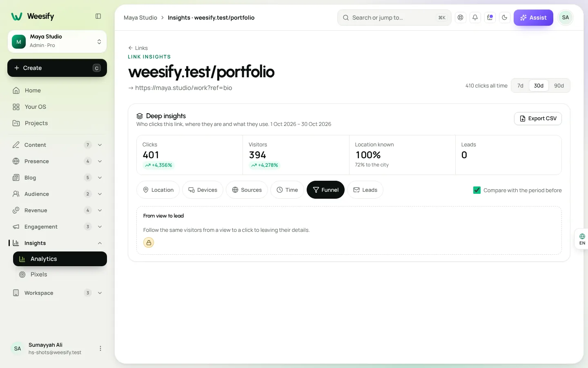Expand the Content section

57,145
